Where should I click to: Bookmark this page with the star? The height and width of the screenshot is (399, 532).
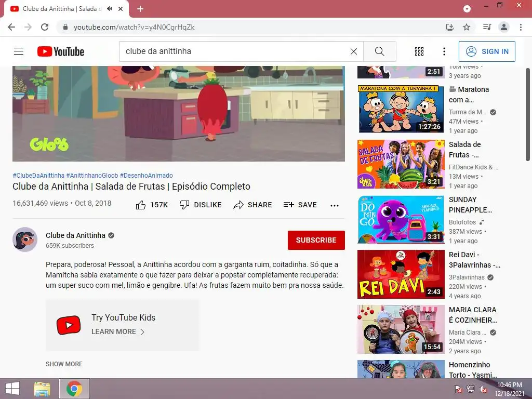click(x=467, y=27)
